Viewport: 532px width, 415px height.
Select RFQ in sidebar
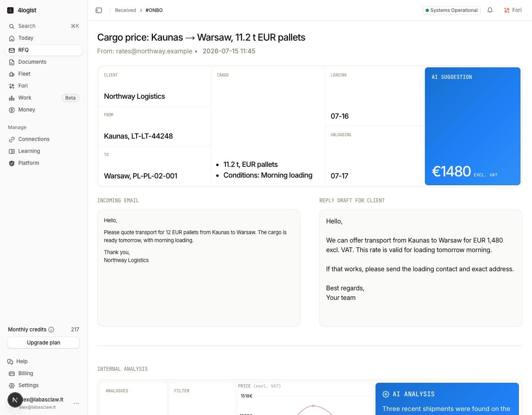[x=44, y=50]
